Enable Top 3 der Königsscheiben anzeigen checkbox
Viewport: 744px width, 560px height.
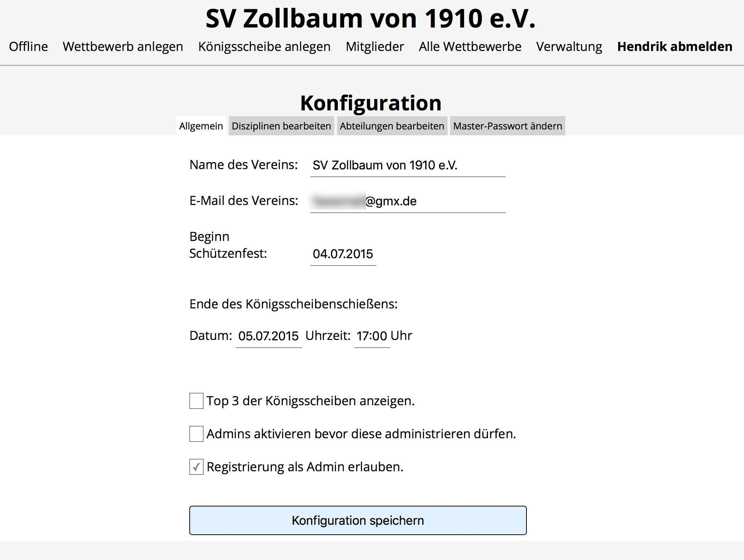tap(196, 401)
